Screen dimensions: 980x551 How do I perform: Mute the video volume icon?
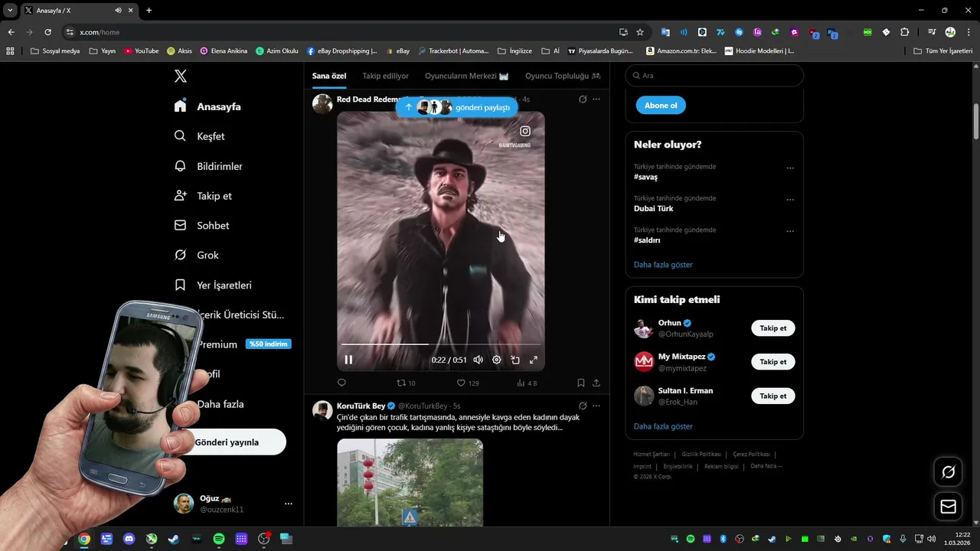[478, 360]
